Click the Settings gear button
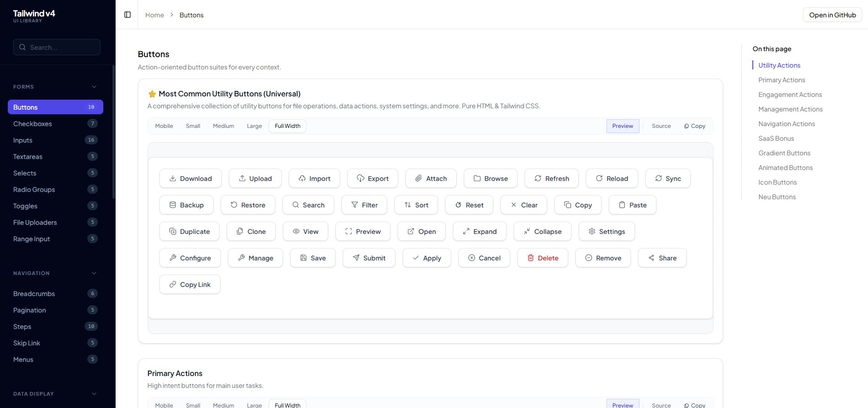868x408 pixels. pos(607,231)
